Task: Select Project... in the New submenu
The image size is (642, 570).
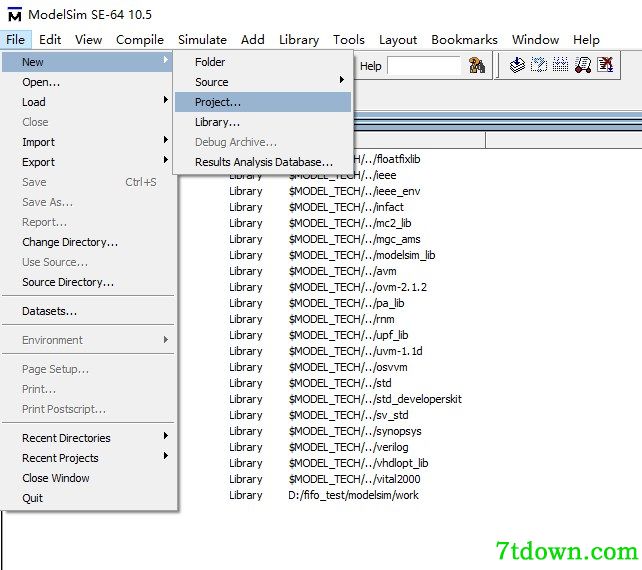Action: tap(263, 102)
